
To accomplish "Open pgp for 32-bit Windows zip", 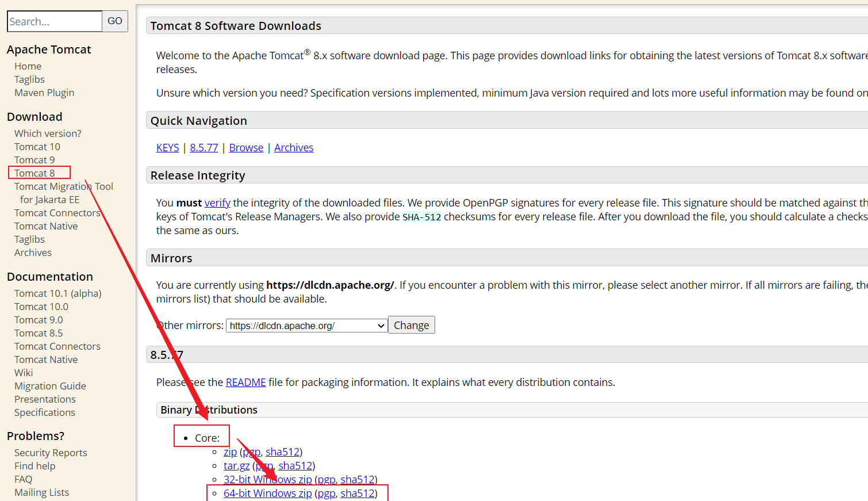I will [x=327, y=480].
